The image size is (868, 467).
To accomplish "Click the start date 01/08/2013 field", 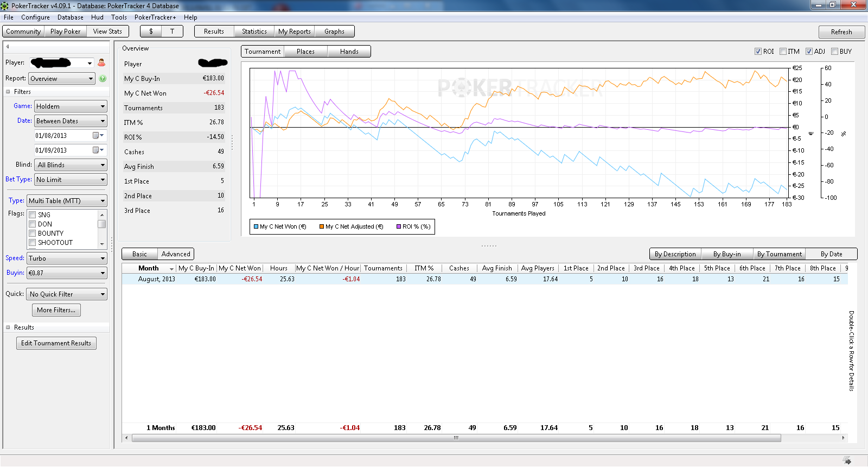I will [63, 136].
